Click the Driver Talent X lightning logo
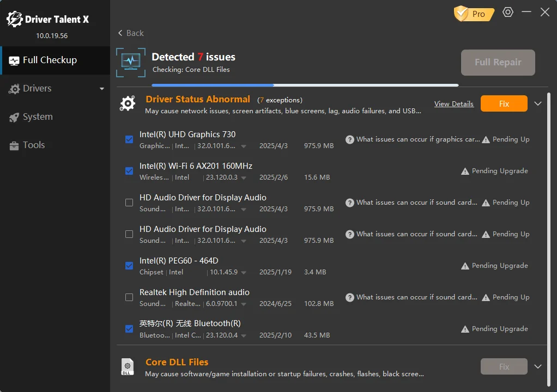557x392 pixels. coord(15,19)
